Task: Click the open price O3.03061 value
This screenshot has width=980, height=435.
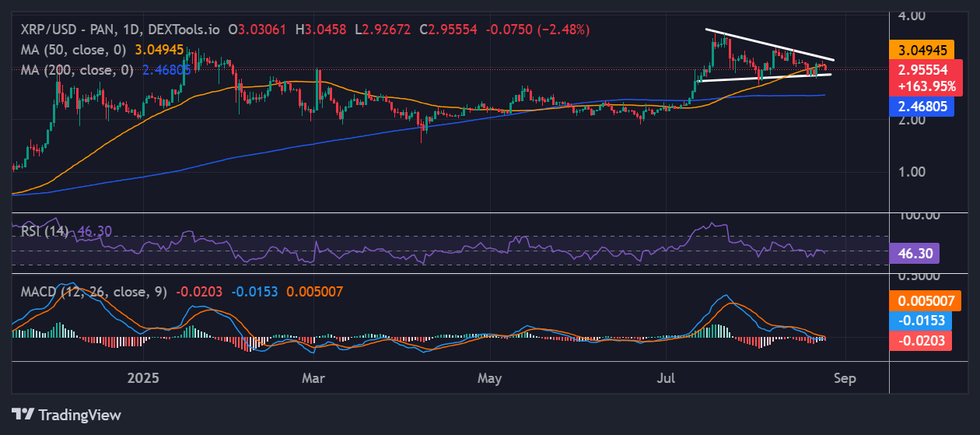Action: [x=257, y=30]
